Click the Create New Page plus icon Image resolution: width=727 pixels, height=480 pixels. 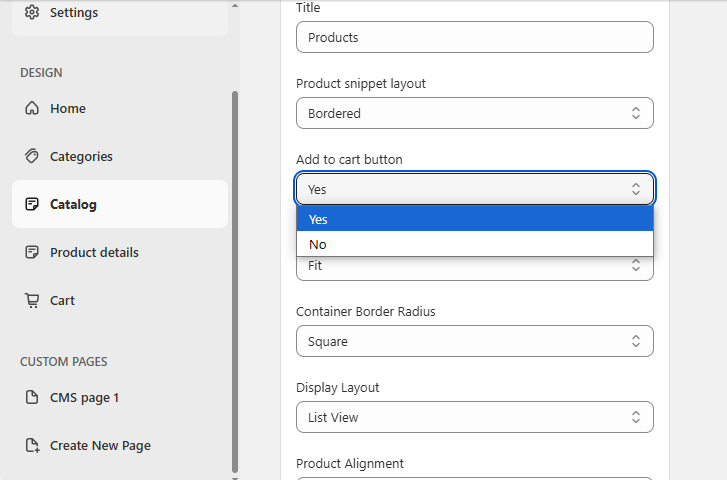[32, 445]
